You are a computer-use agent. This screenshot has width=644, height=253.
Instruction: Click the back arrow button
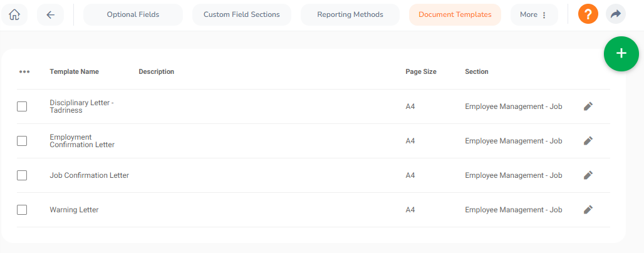[x=50, y=14]
